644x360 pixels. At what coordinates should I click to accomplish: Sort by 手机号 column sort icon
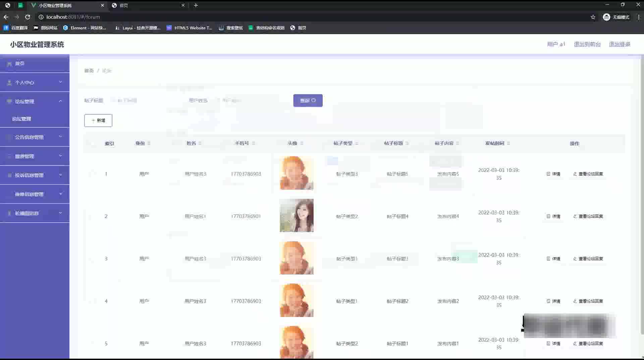point(254,143)
